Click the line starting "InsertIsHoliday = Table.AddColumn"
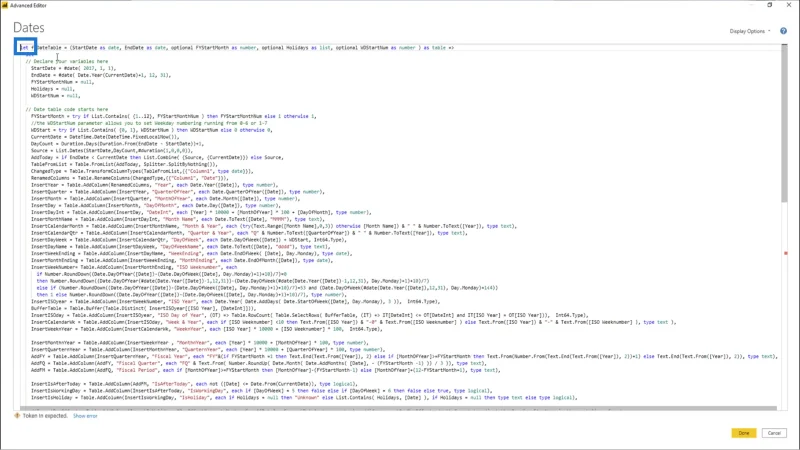 pyautogui.click(x=304, y=397)
